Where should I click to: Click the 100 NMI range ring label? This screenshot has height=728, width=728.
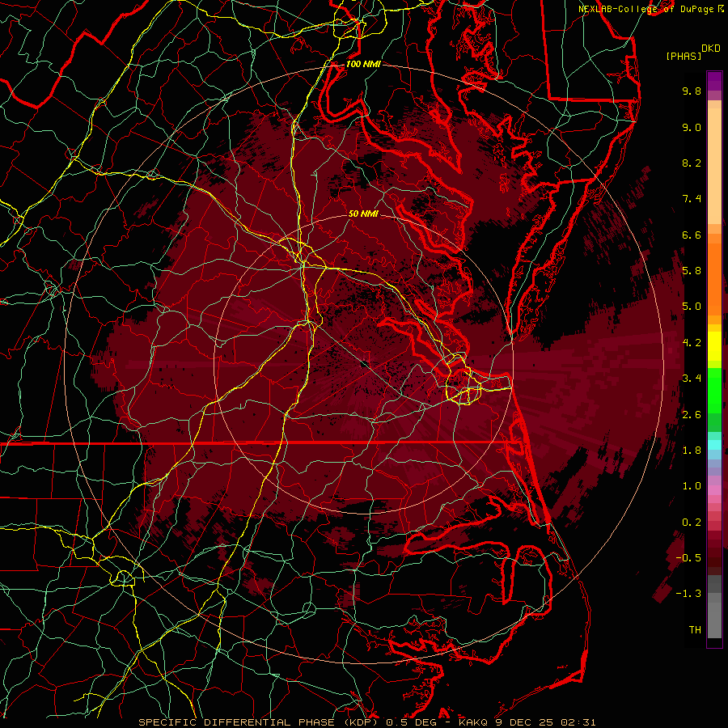[x=363, y=64]
